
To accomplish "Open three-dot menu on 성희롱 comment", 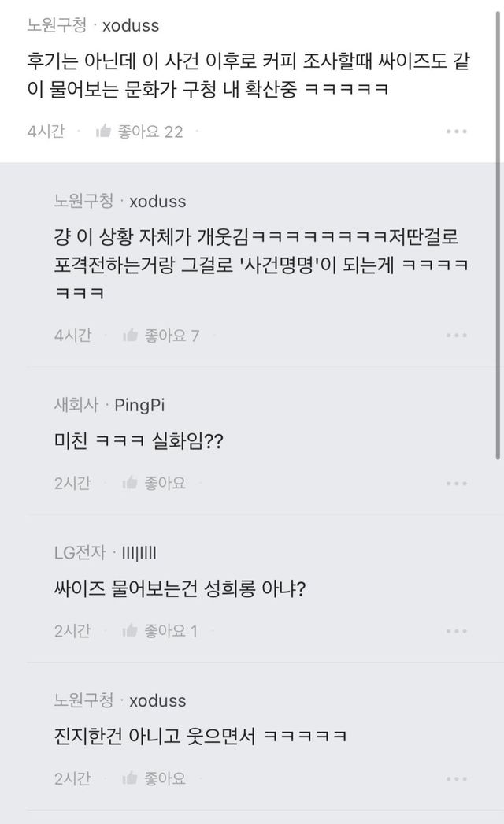I will [456, 630].
